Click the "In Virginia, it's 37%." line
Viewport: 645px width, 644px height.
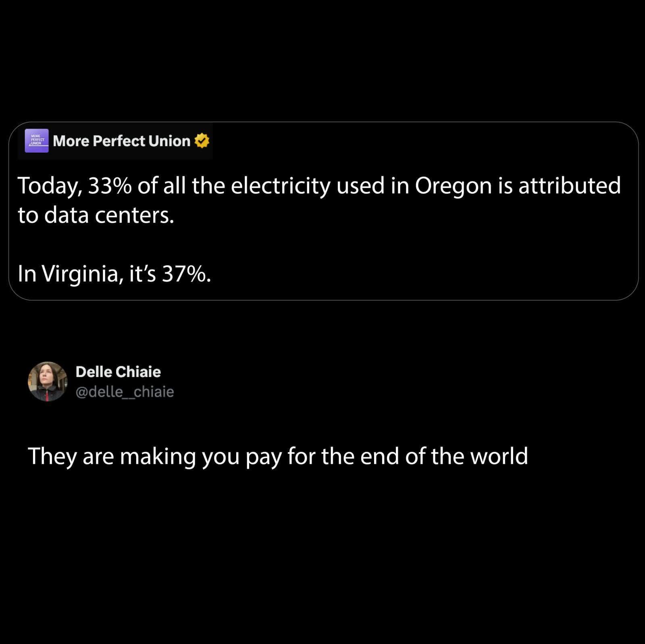coord(114,274)
